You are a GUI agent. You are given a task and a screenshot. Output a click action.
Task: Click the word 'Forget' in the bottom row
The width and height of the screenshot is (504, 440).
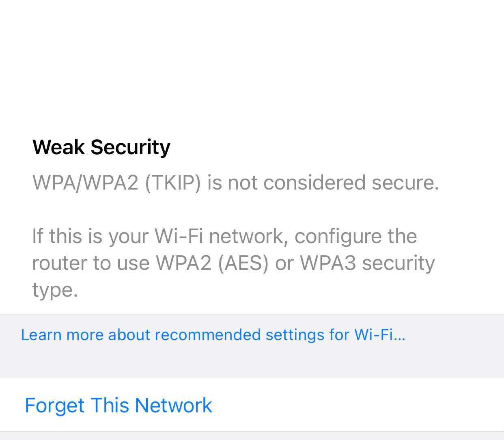(54, 405)
